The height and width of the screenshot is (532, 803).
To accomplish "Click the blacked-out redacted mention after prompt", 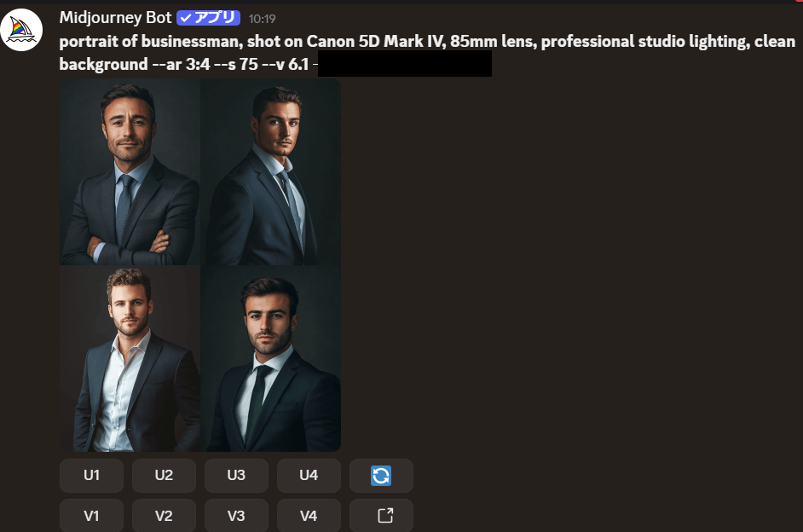I will [x=405, y=63].
